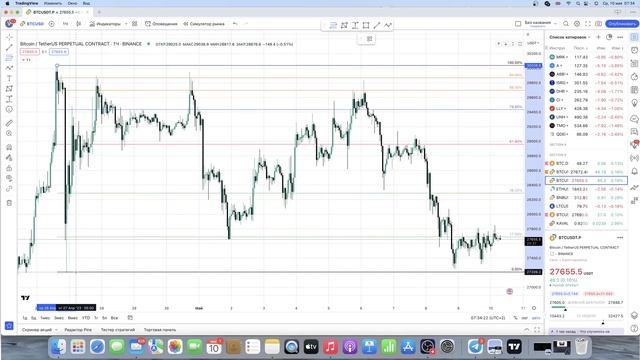Open the candle chart type selector
This screenshot has width=640, height=360.
tap(79, 24)
